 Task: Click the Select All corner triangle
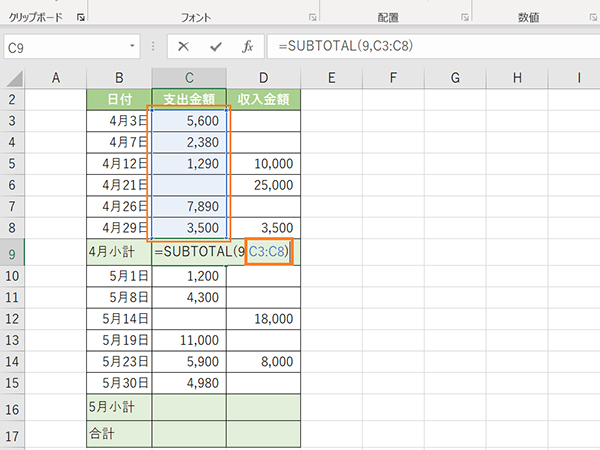pos(14,78)
